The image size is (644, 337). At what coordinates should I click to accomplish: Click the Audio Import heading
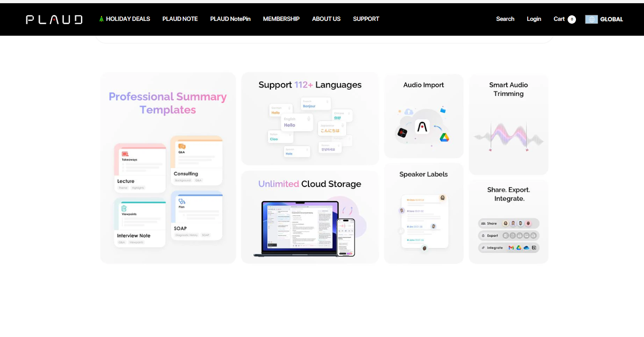tap(423, 85)
